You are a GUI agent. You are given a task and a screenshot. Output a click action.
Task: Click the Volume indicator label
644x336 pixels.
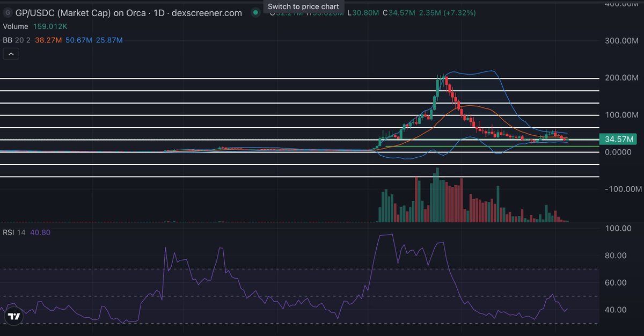coord(17,26)
